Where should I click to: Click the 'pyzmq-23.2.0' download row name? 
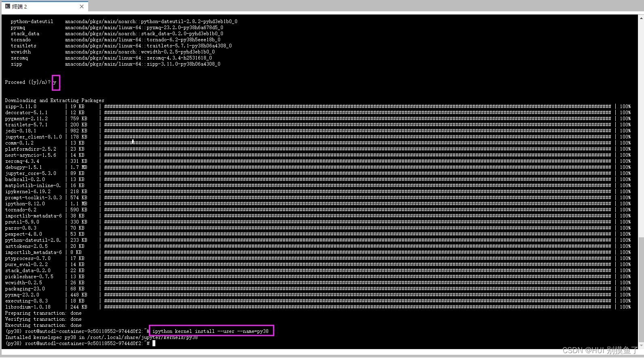pyautogui.click(x=22, y=295)
